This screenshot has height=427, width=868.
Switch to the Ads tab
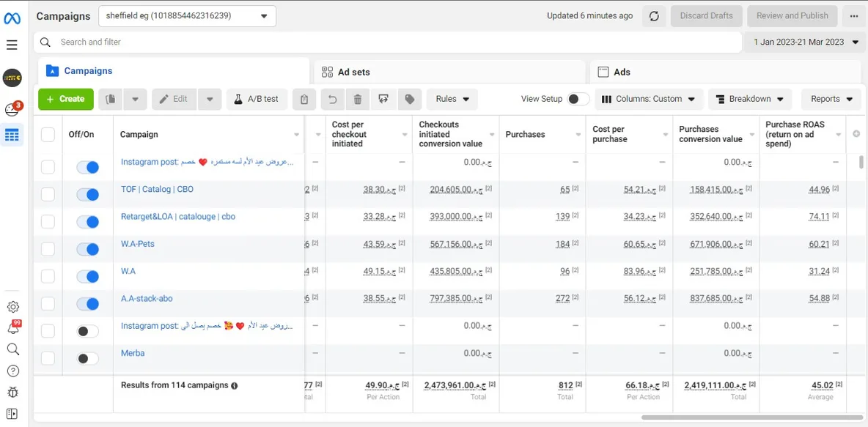coord(725,72)
